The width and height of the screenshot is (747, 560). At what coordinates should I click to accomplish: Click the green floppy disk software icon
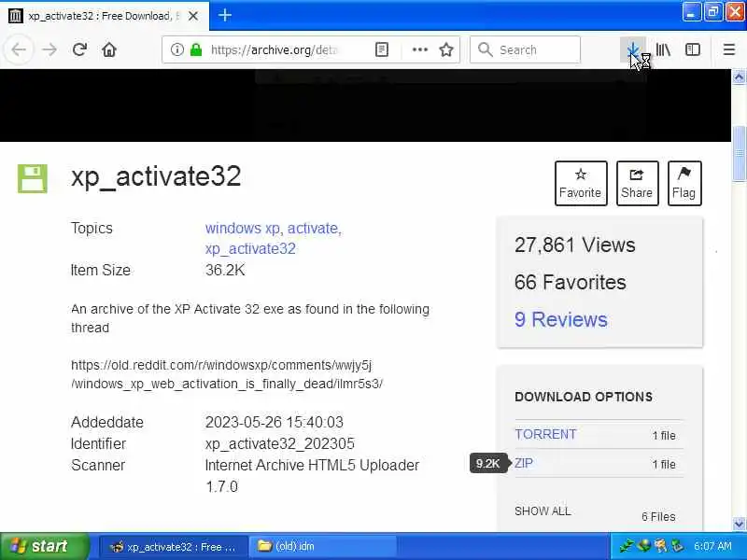[33, 178]
